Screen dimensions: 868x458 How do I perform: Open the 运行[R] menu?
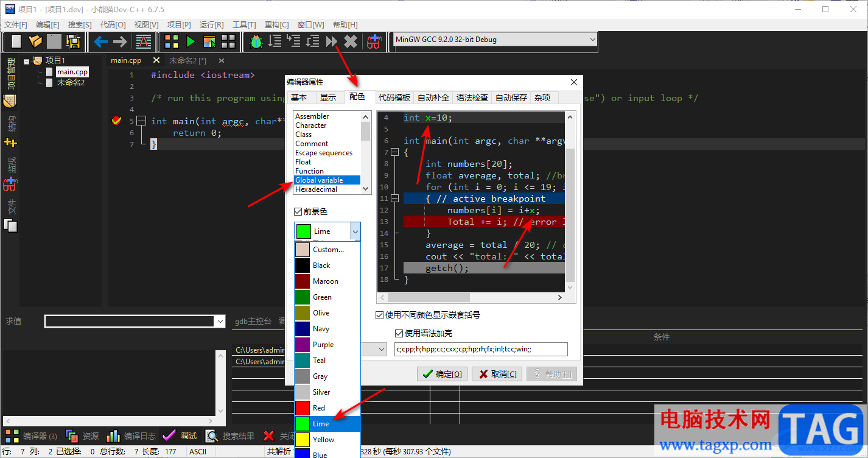(211, 24)
